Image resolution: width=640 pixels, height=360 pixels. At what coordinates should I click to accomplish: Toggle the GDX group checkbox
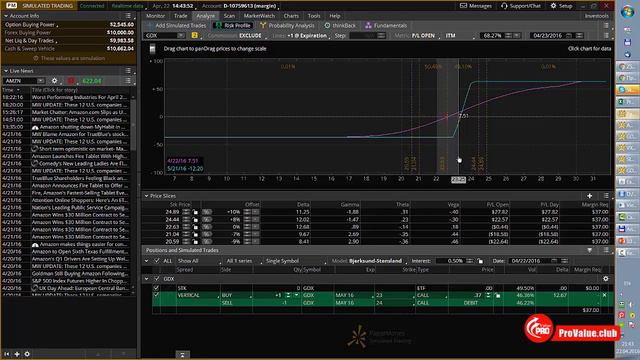pos(157,279)
